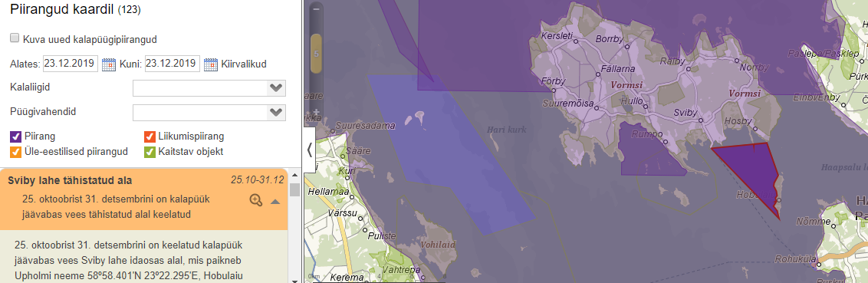868x283 pixels.
Task: Enable Kuva uued kalapüügipiirangud checkbox
Action: pyautogui.click(x=15, y=39)
